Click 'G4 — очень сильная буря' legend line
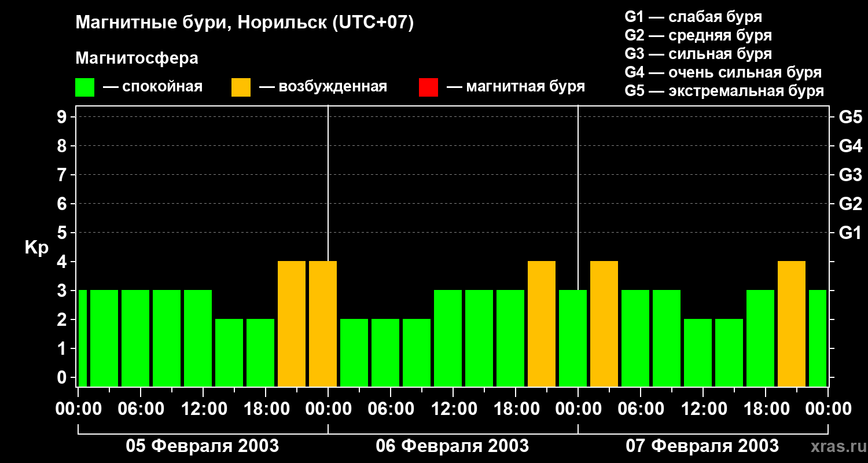The image size is (868, 463). click(x=723, y=72)
